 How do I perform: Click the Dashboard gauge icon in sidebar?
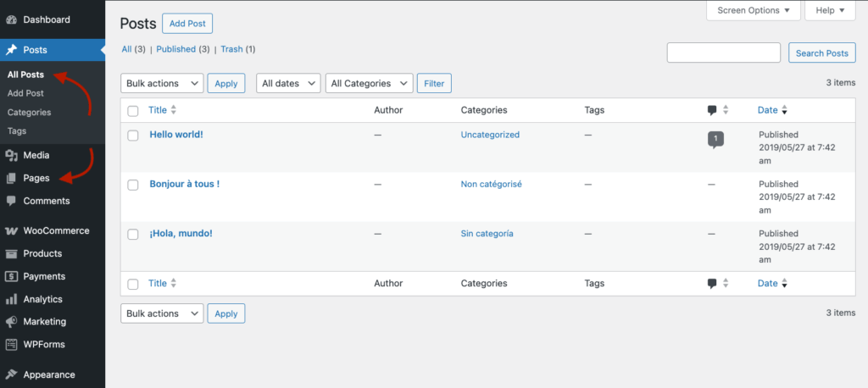click(11, 20)
